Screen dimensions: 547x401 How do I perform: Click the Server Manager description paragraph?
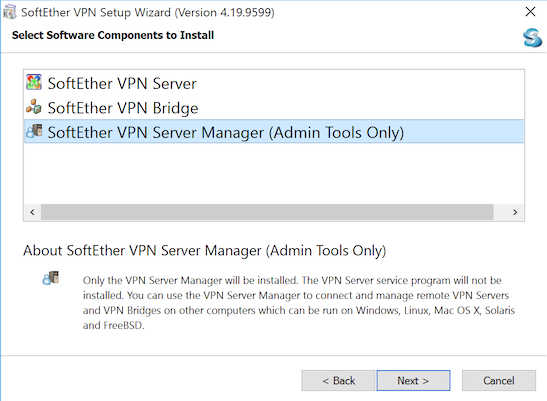299,303
